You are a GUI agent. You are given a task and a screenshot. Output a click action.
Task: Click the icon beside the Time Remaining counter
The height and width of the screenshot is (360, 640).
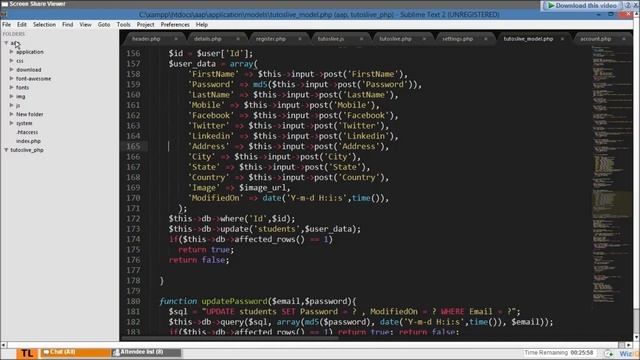(x=609, y=353)
